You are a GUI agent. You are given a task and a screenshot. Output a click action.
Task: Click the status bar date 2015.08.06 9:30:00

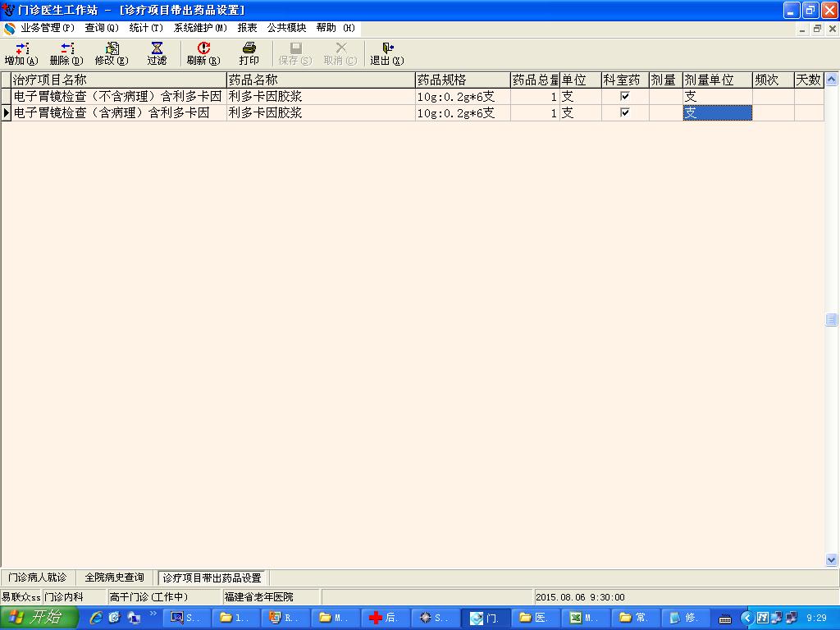point(580,597)
